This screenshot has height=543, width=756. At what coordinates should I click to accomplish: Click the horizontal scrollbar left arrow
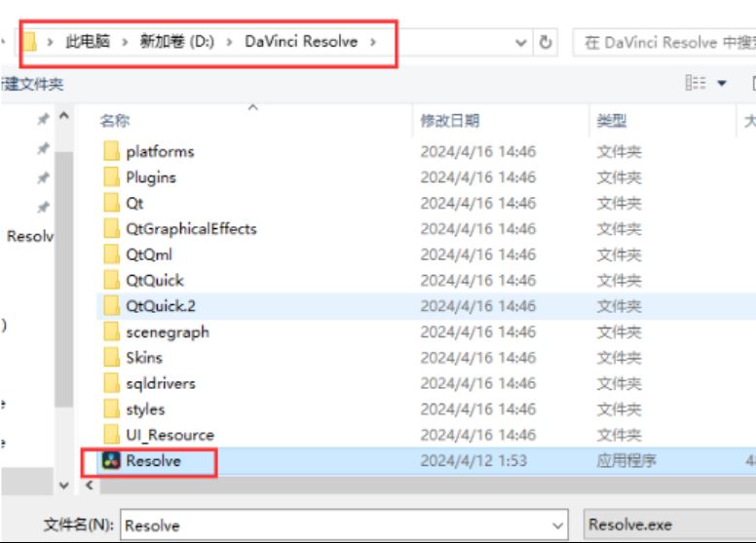point(90,485)
